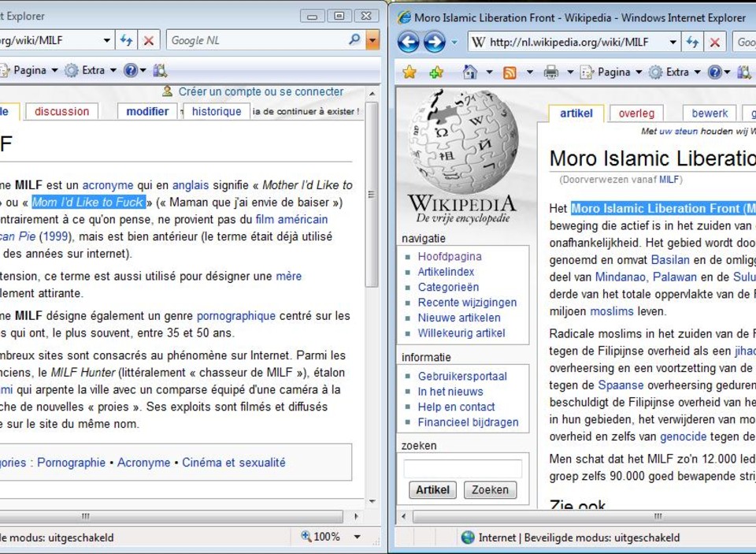Open the Help dropdown arrow in the left window
Viewport: 756px width, 554px height.
143,70
